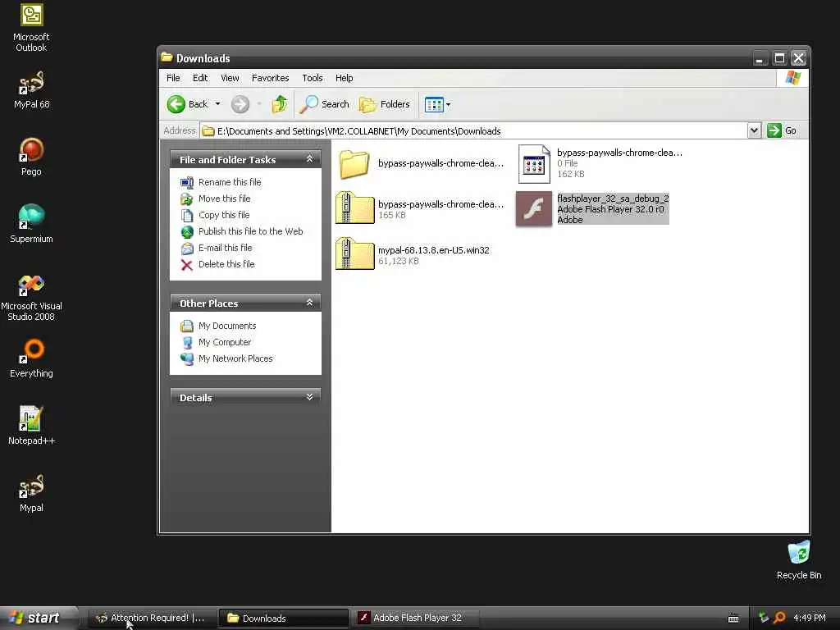Image resolution: width=840 pixels, height=630 pixels.
Task: Open the Search pane in Explorer
Action: [x=324, y=104]
